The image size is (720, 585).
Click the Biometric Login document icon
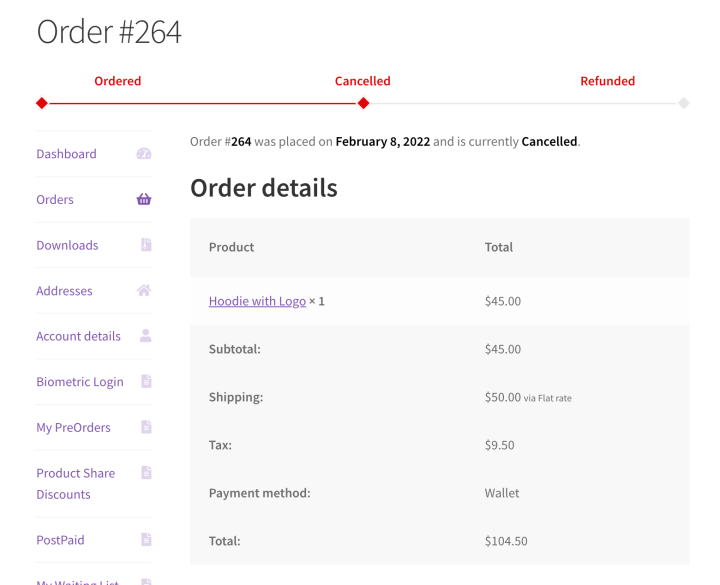(x=146, y=381)
